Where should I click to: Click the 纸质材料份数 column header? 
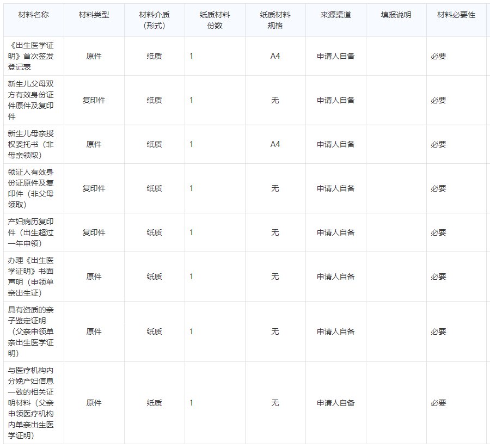pyautogui.click(x=215, y=20)
